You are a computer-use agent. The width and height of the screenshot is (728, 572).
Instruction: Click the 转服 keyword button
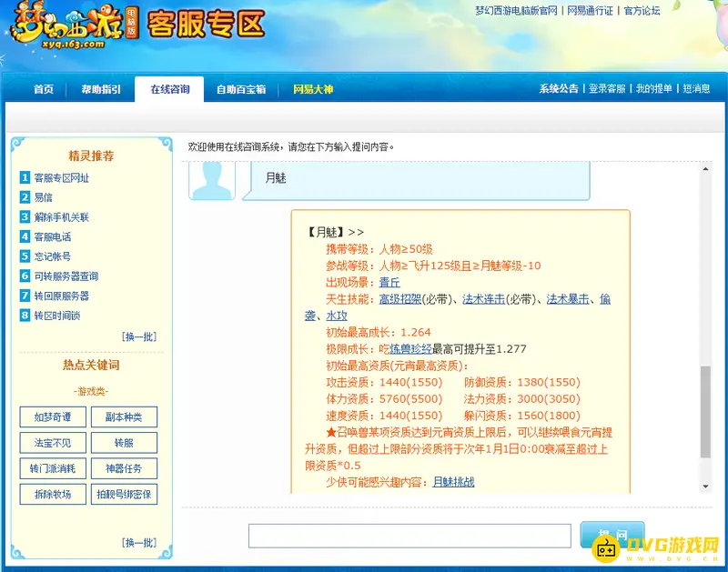[124, 443]
